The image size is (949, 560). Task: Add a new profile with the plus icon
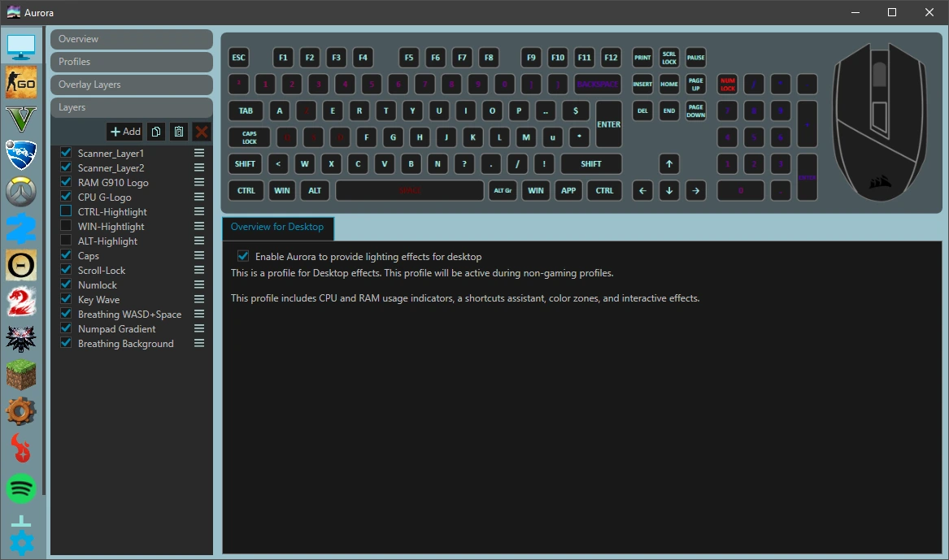(x=21, y=521)
